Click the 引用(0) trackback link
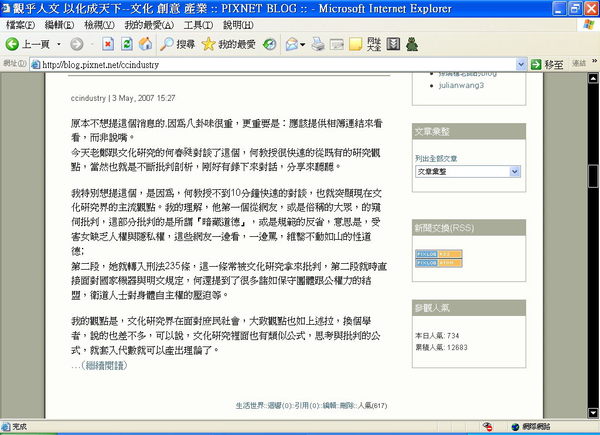Image resolution: width=600 pixels, height=435 pixels. pos(307,406)
